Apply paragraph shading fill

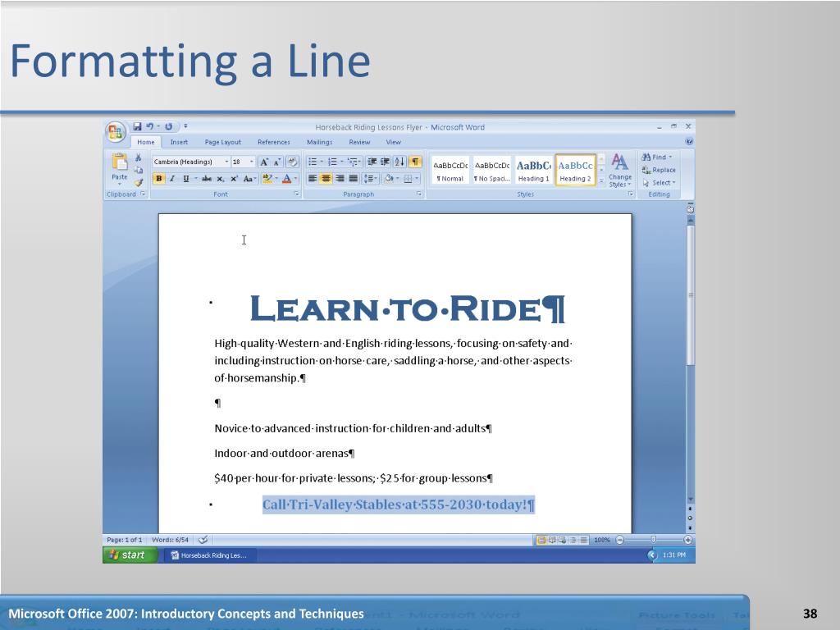pyautogui.click(x=389, y=178)
